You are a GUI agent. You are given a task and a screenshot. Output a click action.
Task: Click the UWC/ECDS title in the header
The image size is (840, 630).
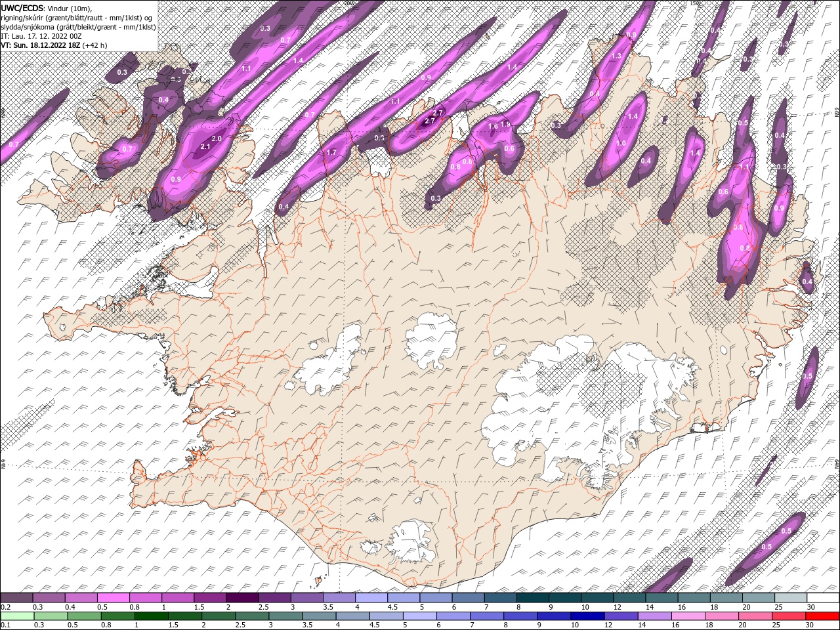pyautogui.click(x=22, y=7)
